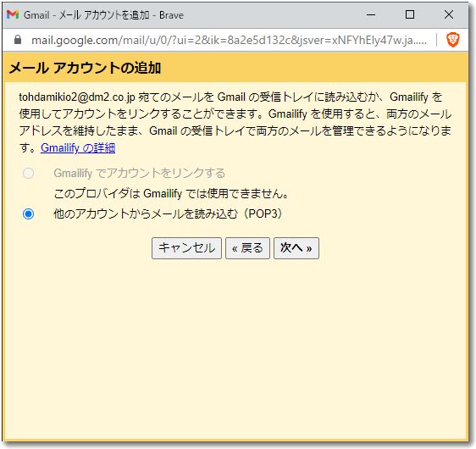
Task: Click the メール アカウントの追加 heading
Action: pos(85,68)
